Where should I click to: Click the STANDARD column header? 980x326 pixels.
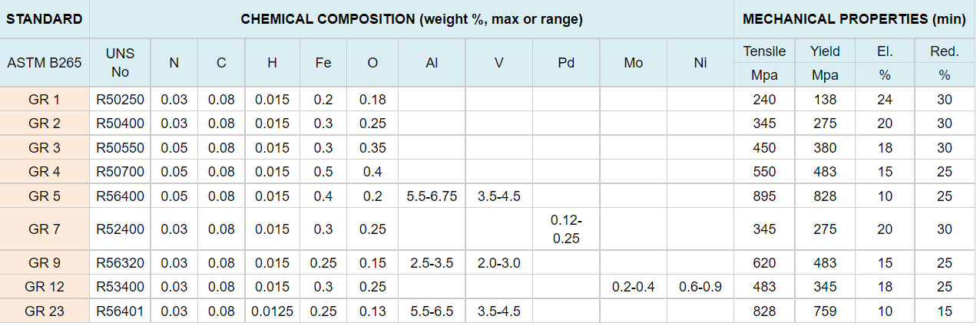coord(45,19)
